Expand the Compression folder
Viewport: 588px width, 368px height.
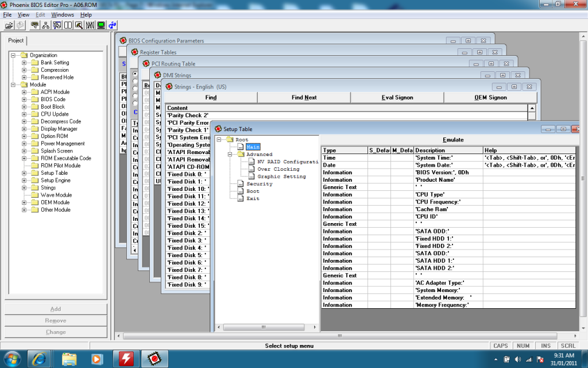[24, 70]
